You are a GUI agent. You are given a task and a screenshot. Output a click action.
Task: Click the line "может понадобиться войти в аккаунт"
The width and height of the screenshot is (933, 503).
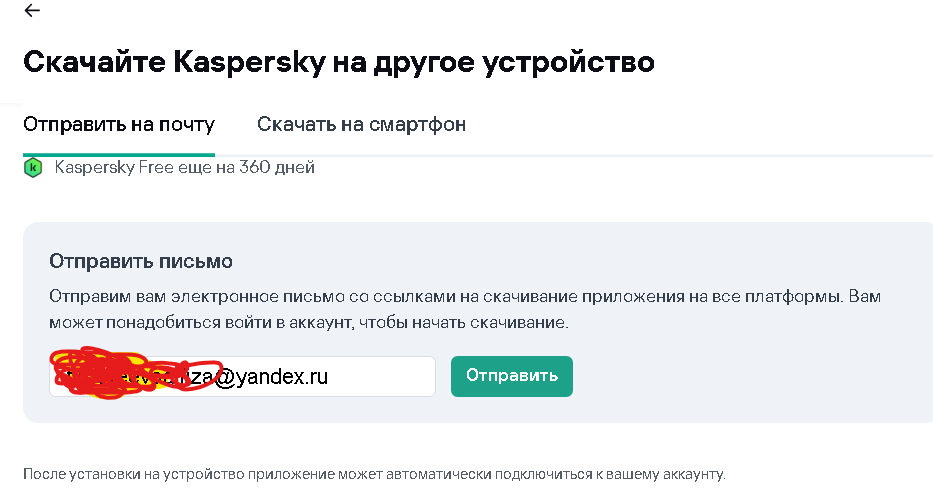[308, 323]
